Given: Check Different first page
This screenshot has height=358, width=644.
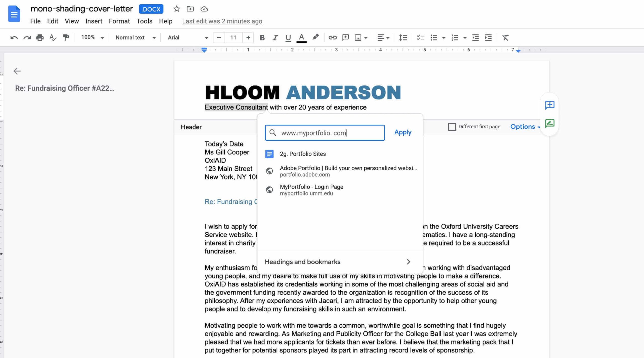Looking at the screenshot, I should (452, 127).
